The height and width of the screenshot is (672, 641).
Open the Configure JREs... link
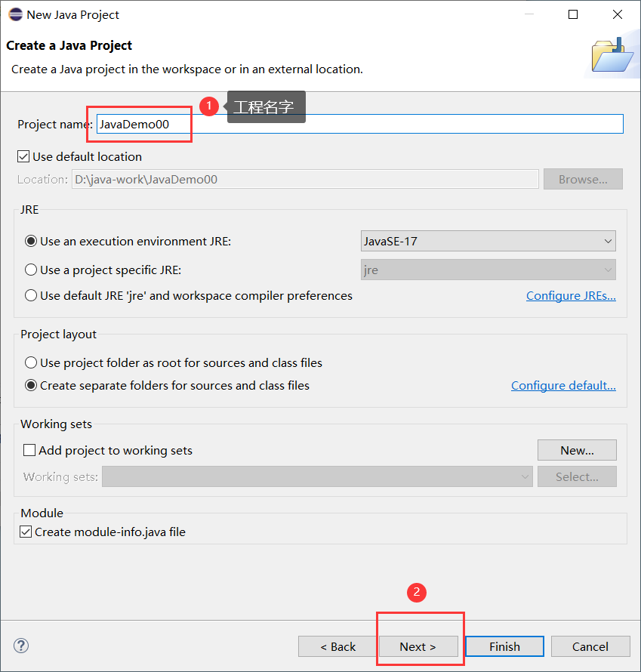click(571, 296)
